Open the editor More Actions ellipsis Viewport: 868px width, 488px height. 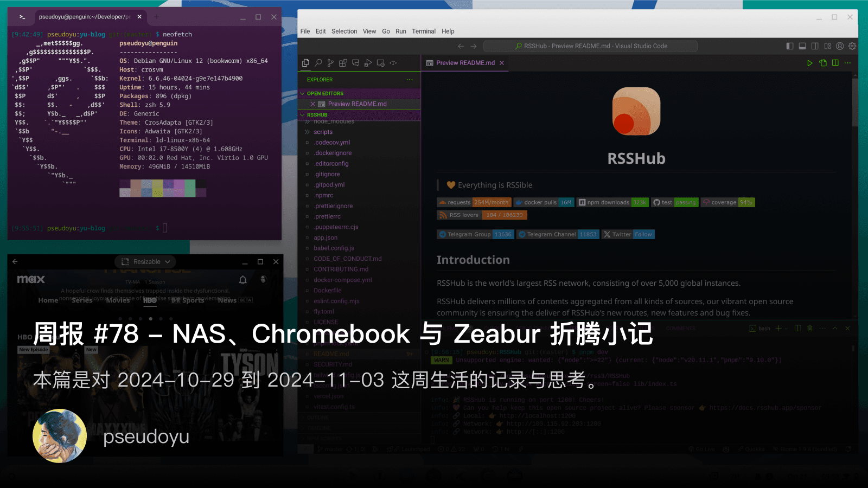tap(848, 63)
